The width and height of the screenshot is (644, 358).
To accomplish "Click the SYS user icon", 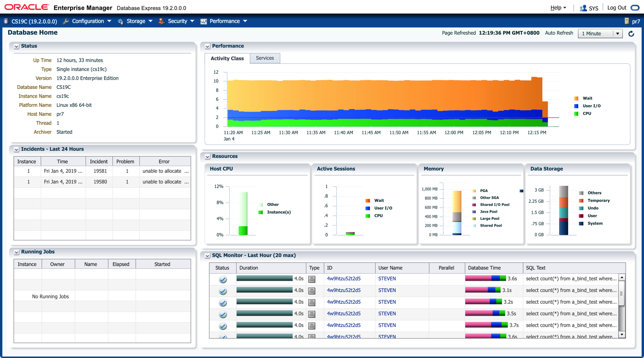I will (583, 8).
